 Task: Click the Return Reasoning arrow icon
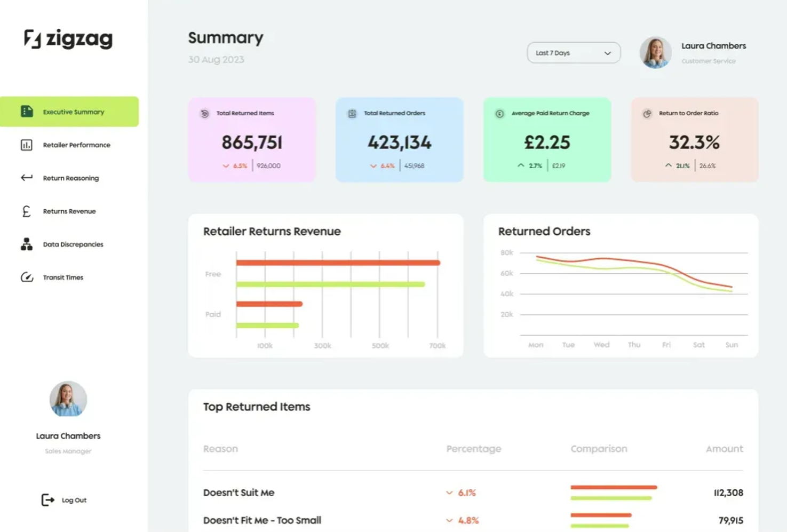pos(26,178)
